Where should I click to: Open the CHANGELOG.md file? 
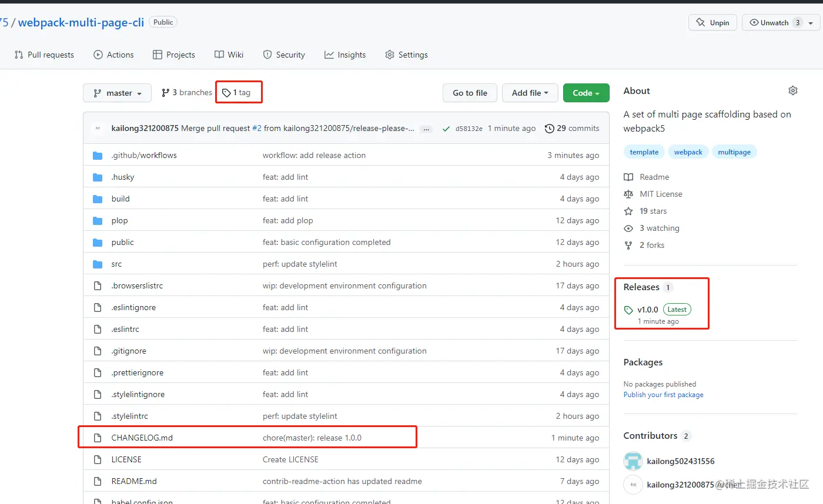tap(142, 438)
